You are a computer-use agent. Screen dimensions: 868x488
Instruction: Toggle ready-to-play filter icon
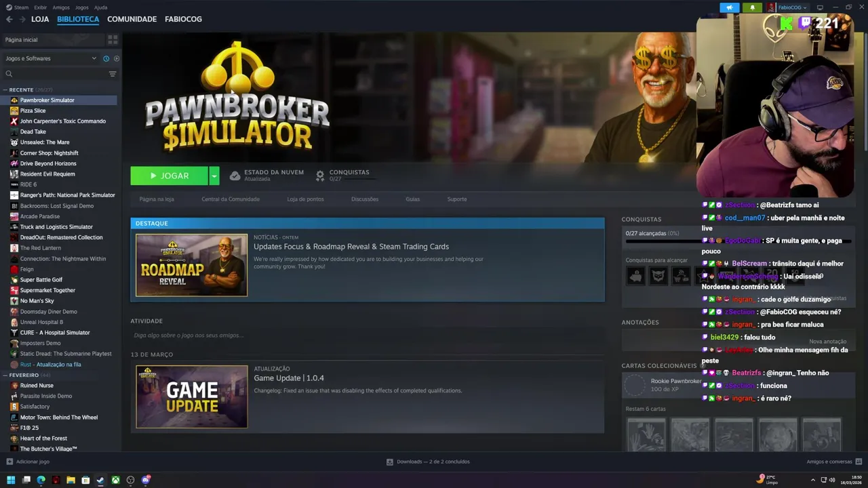[x=117, y=58]
